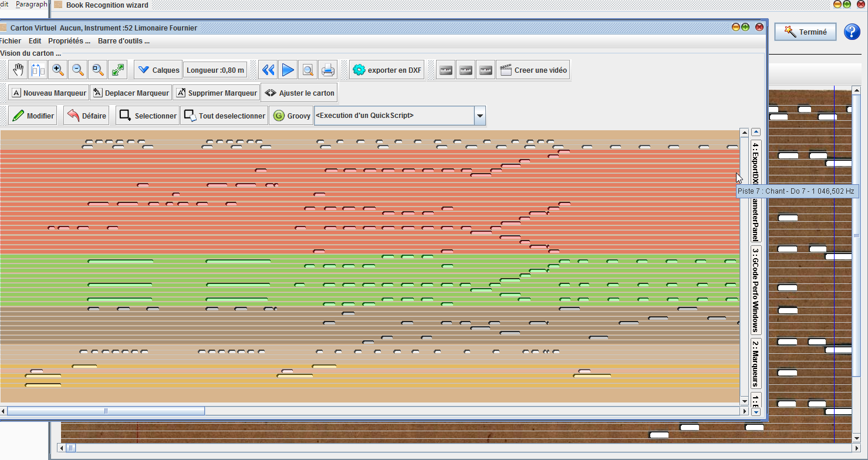Click the carton horizontal scrollbar thumb
Viewport: 868px width, 460px height.
tap(106, 411)
